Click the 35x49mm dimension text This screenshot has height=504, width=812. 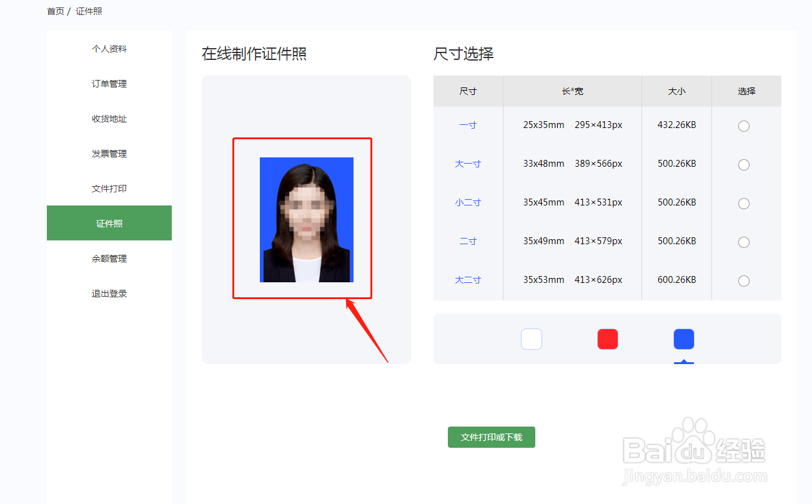pos(543,241)
